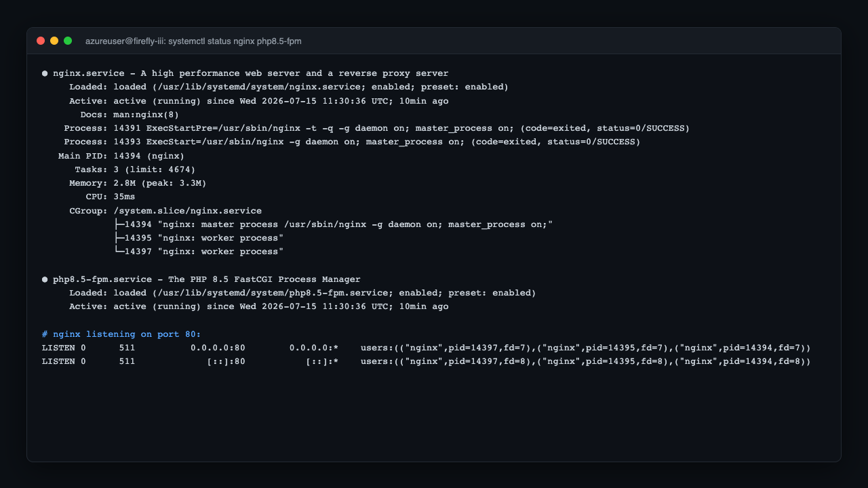The height and width of the screenshot is (488, 868).
Task: Click the 'Main PID: 14394 (nginx)' line
Action: pos(121,156)
